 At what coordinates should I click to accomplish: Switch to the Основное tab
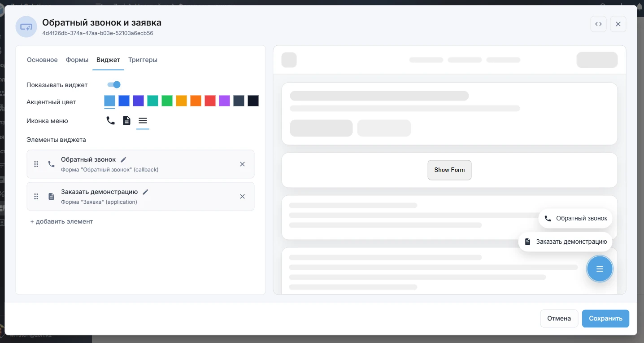click(x=42, y=60)
